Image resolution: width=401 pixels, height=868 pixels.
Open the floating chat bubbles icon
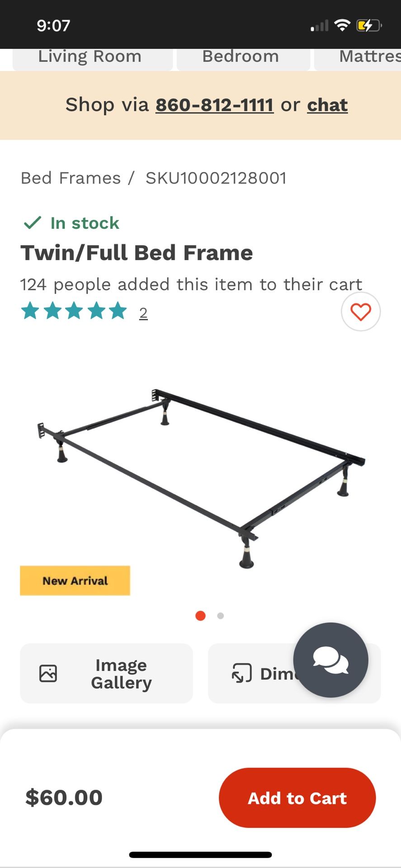pyautogui.click(x=331, y=661)
